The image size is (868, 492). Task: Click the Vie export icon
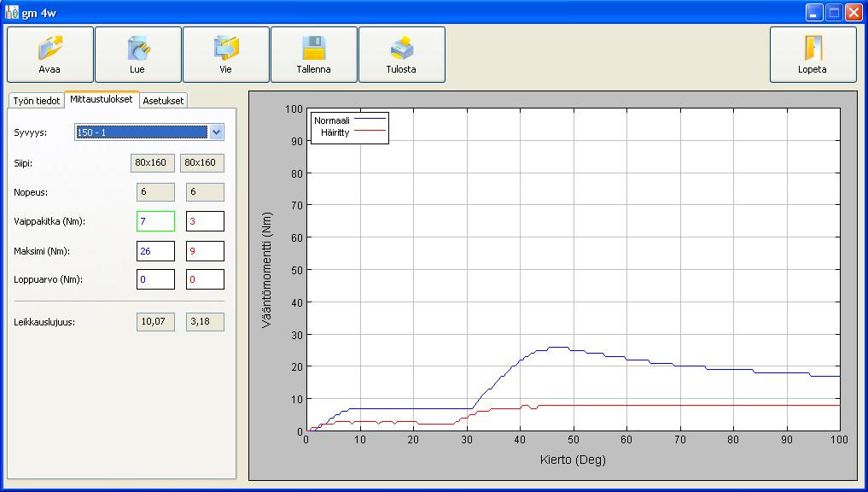pyautogui.click(x=226, y=48)
